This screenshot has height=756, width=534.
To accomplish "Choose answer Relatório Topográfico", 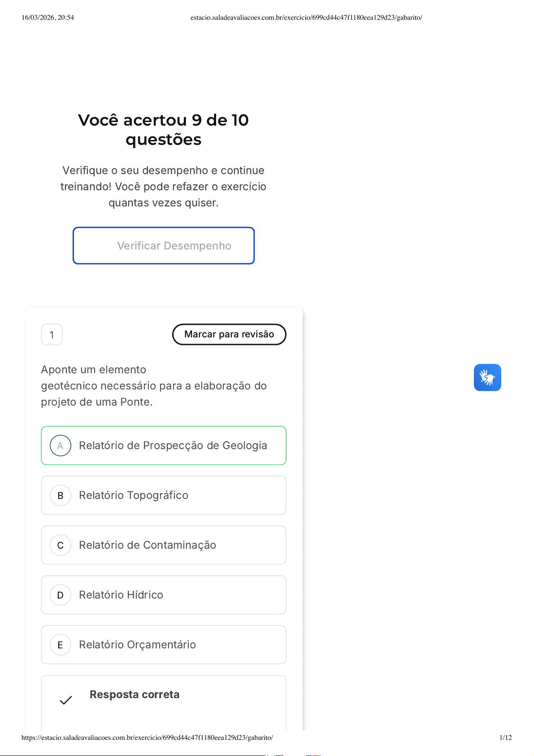I will pos(134,495).
